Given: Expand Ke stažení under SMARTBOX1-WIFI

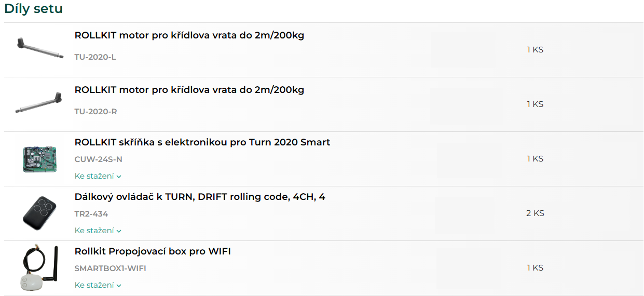Looking at the screenshot, I should 98,285.
